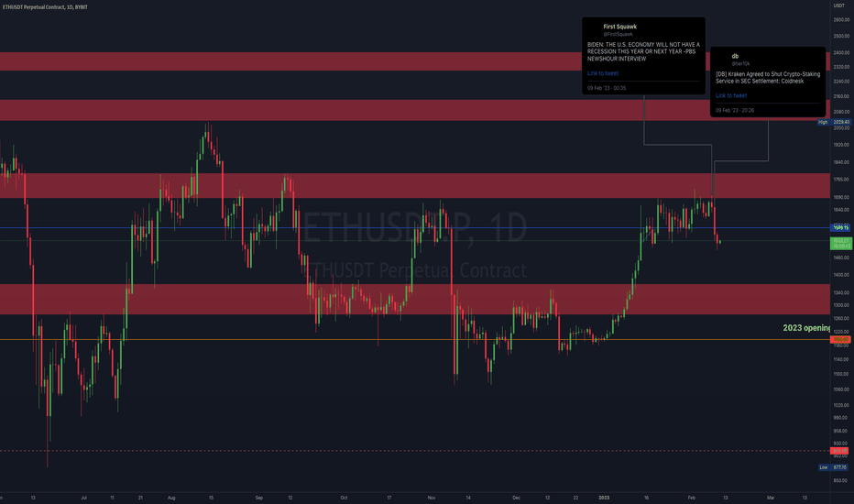Click the ETHUSDT Perpetual Contract chart title
Image resolution: width=854 pixels, height=504 pixels.
pos(45,7)
